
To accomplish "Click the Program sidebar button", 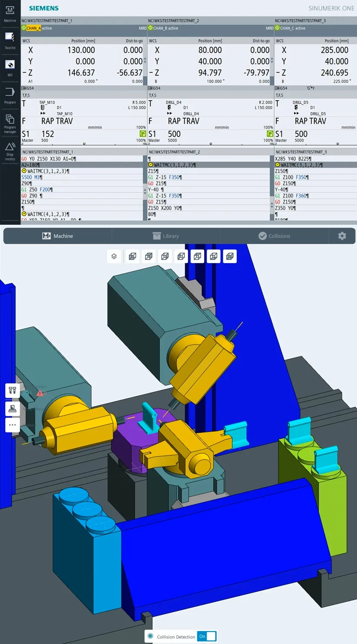I will (10, 96).
